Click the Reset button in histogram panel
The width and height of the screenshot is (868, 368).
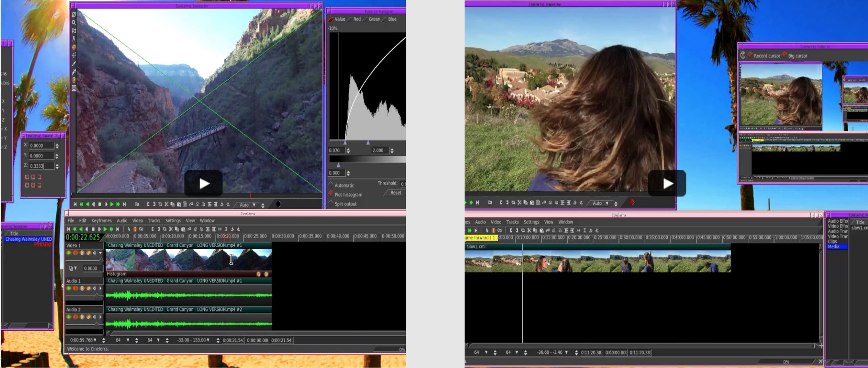395,193
